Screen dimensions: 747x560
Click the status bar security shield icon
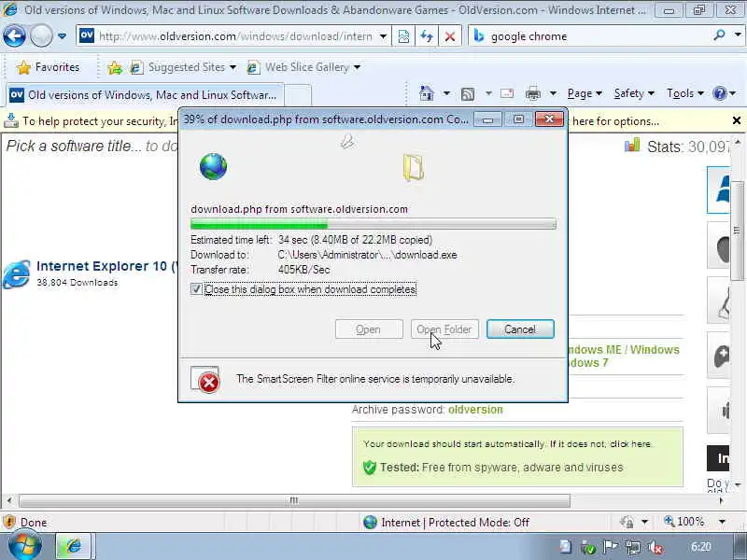[x=8, y=523]
